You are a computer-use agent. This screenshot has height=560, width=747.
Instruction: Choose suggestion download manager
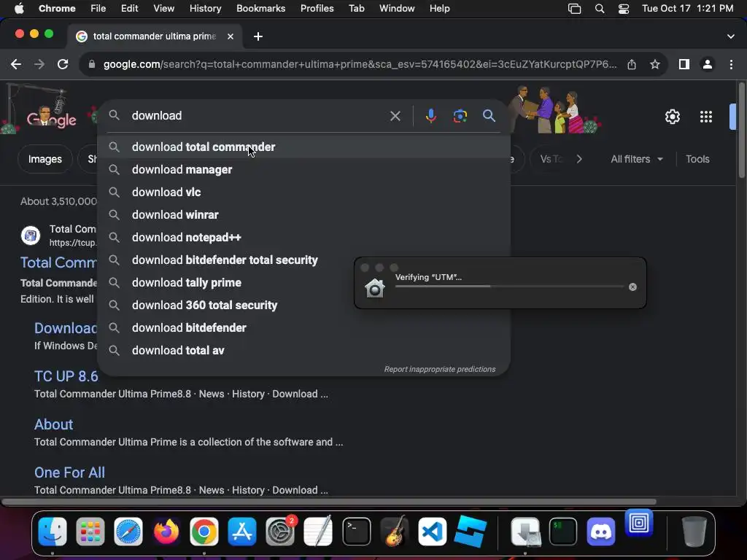coord(303,169)
